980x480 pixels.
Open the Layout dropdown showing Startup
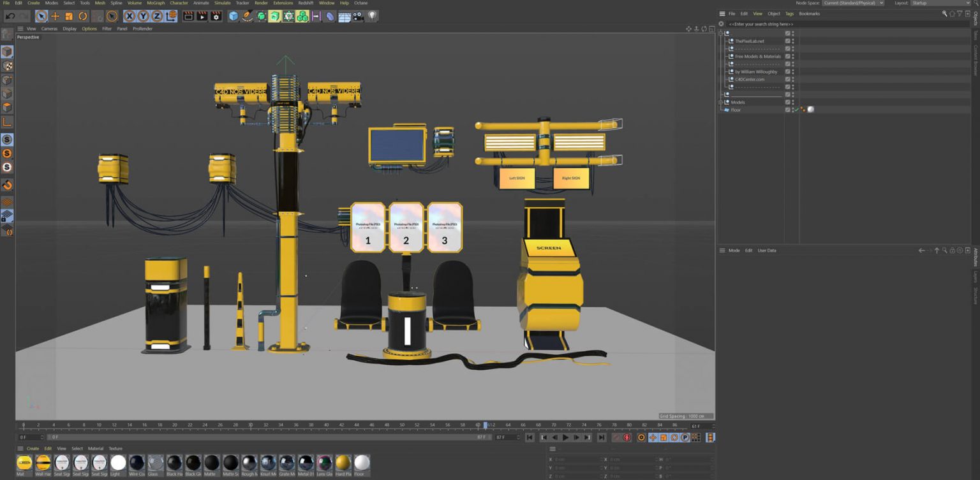click(x=940, y=3)
